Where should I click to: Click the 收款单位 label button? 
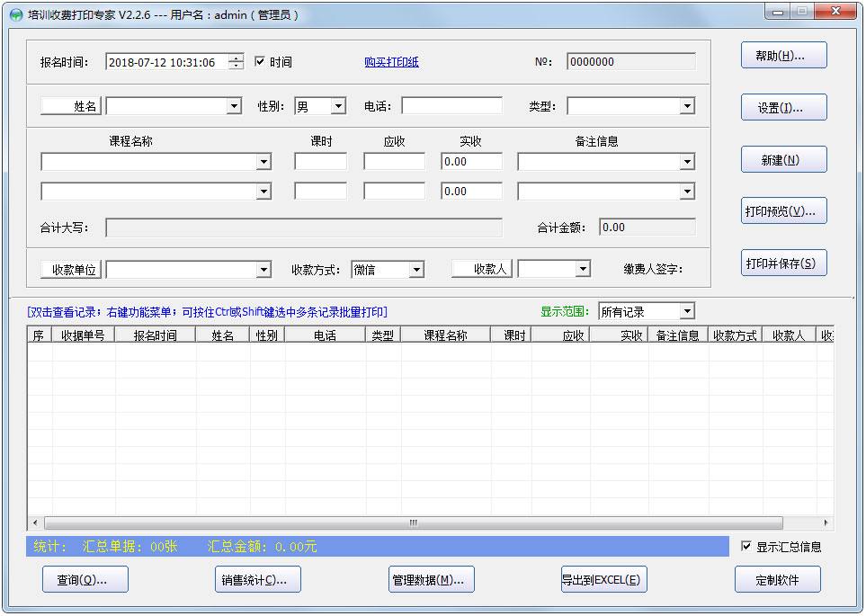click(71, 270)
